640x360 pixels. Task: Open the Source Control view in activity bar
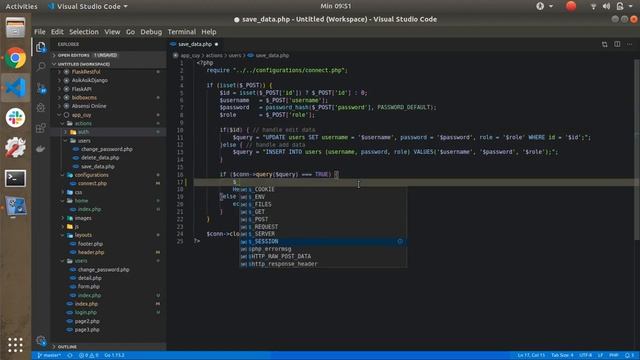point(41,88)
